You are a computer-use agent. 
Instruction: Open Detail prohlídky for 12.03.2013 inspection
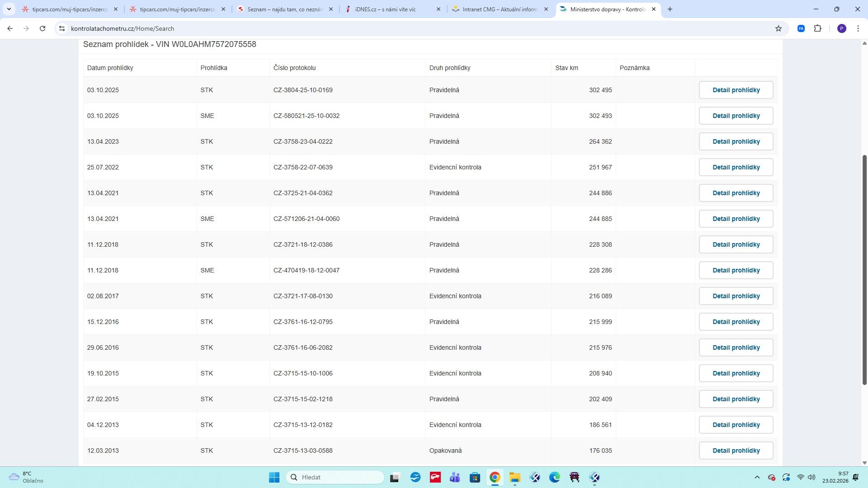(x=736, y=450)
